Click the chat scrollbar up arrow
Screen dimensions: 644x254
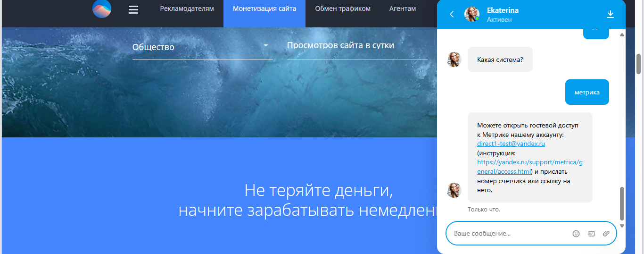pyautogui.click(x=622, y=35)
